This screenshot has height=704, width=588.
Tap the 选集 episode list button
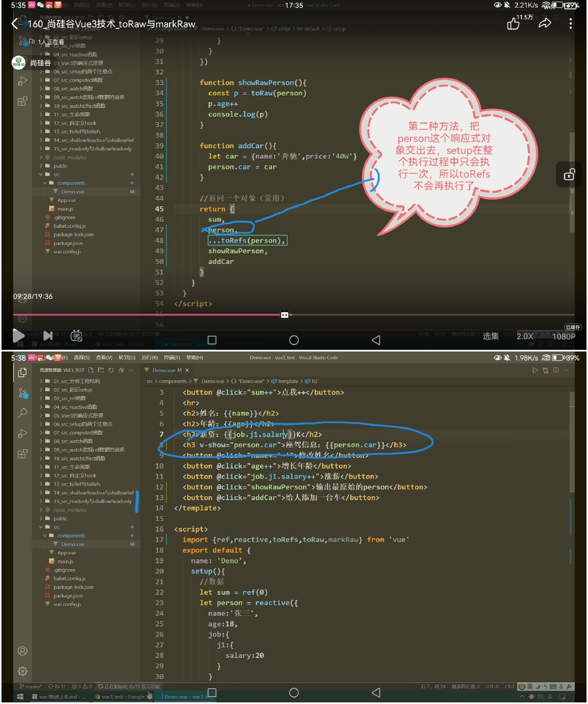490,336
